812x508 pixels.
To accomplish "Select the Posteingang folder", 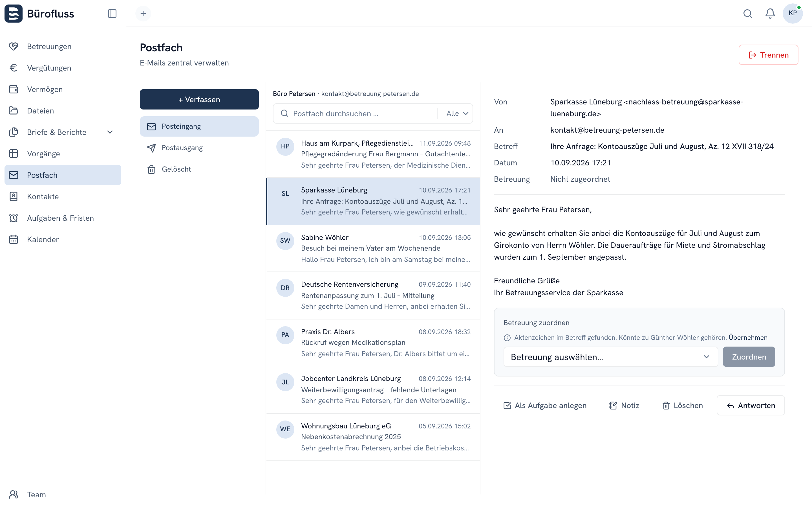I will (x=199, y=126).
